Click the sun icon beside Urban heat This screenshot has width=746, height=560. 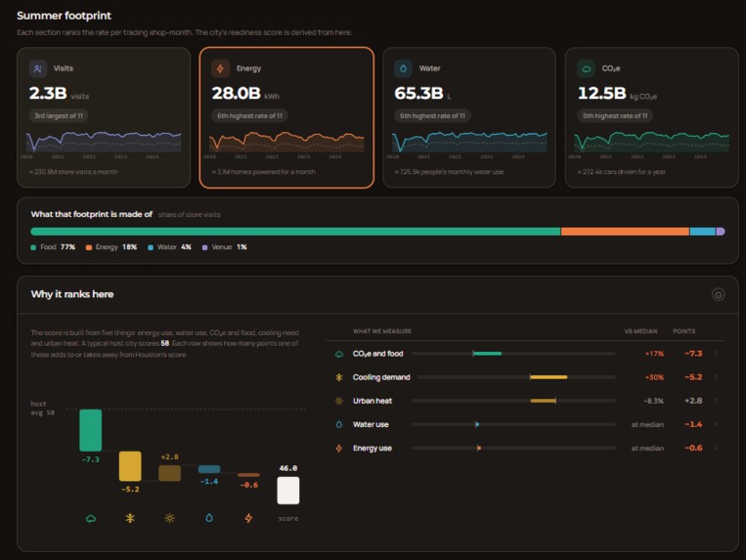pos(339,401)
